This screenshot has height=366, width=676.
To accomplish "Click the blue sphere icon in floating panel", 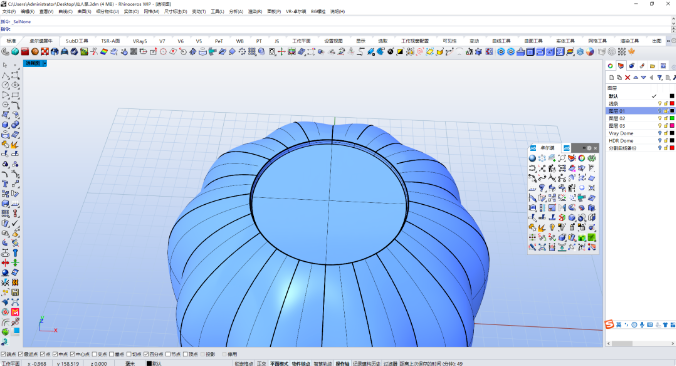I will click(533, 158).
